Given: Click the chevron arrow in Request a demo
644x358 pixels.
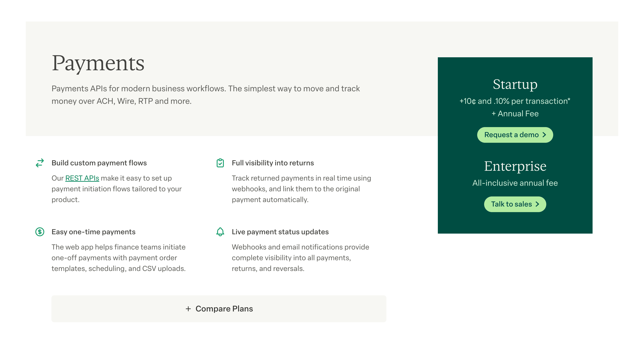Looking at the screenshot, I should tap(544, 135).
